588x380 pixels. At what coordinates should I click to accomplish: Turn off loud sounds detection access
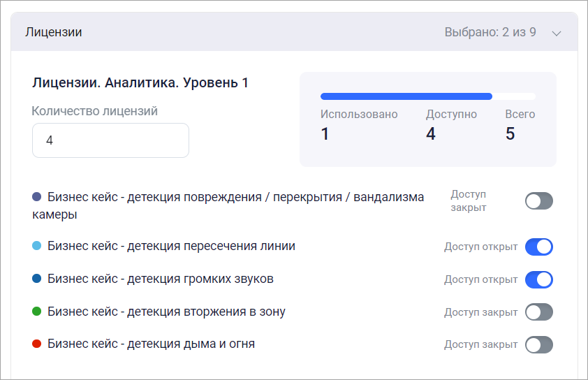point(538,279)
